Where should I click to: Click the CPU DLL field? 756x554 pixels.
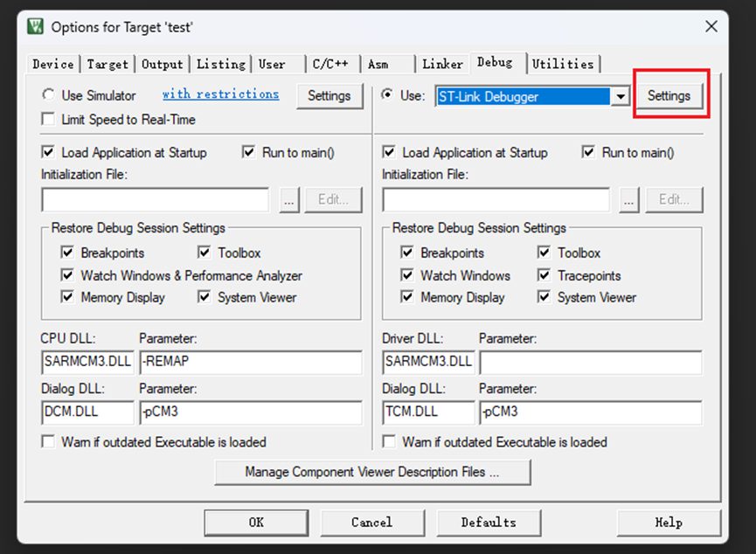(87, 362)
